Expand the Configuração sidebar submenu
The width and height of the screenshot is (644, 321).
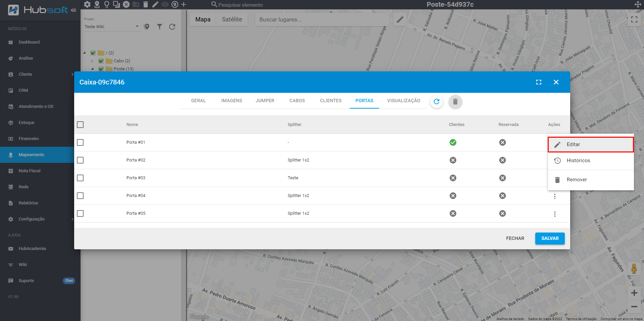[x=72, y=219]
